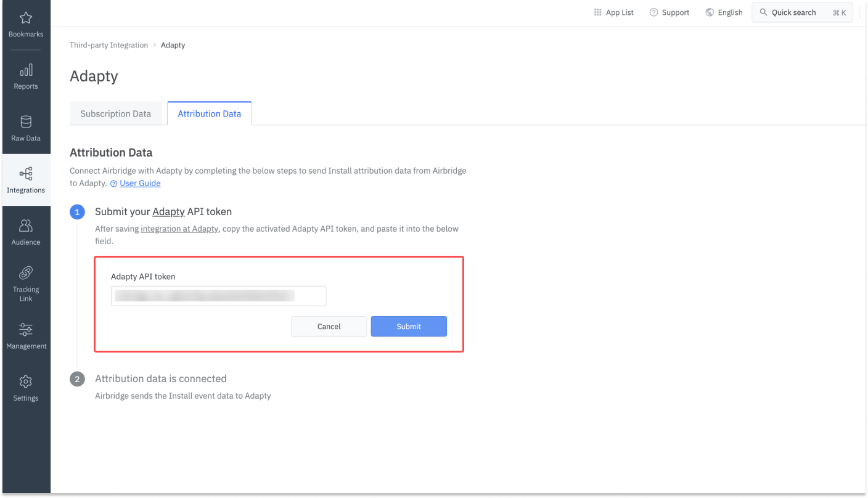The image size is (868, 498).
Task: Follow the underlined Adapty link in step 1
Action: 169,212
